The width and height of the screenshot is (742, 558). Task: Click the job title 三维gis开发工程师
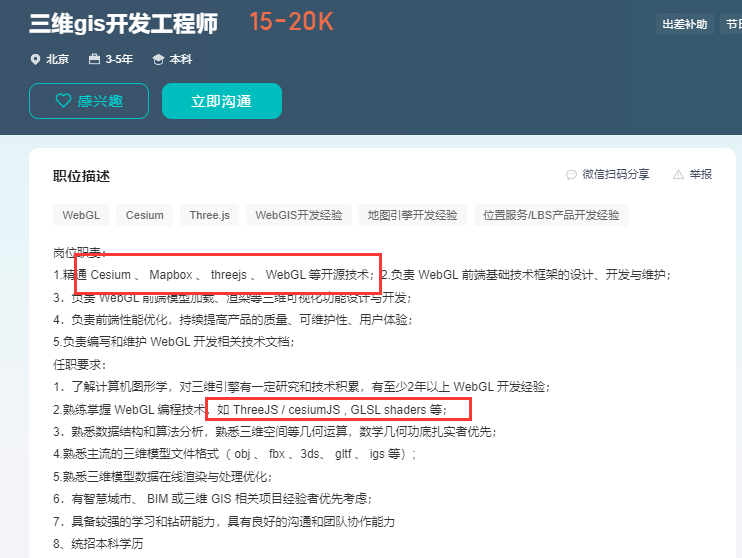(124, 24)
